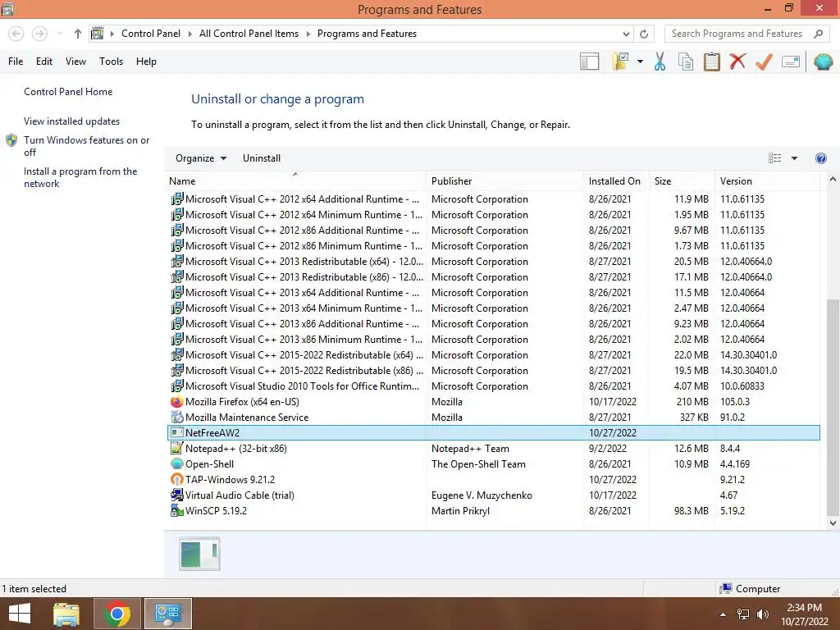
Task: Click the red X Delete toolbar icon
Action: pyautogui.click(x=737, y=62)
